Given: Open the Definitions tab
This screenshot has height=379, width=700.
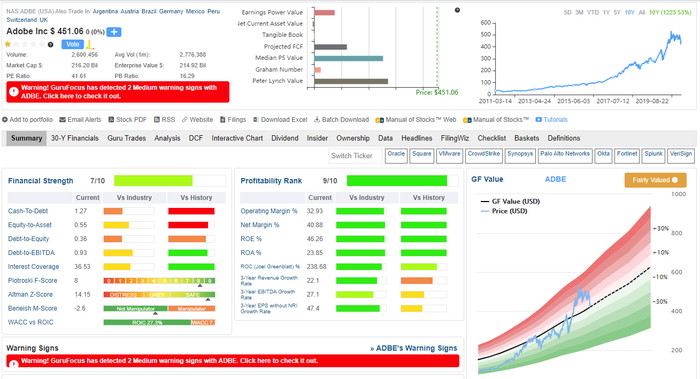Looking at the screenshot, I should (564, 138).
